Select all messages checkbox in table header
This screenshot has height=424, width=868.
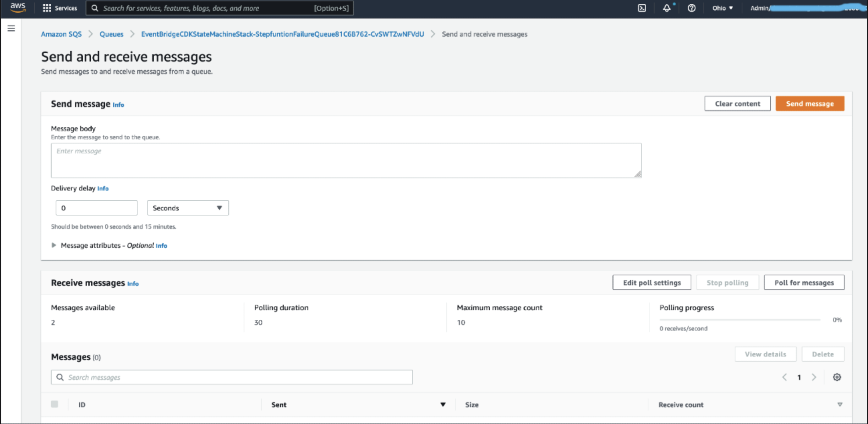tap(55, 404)
